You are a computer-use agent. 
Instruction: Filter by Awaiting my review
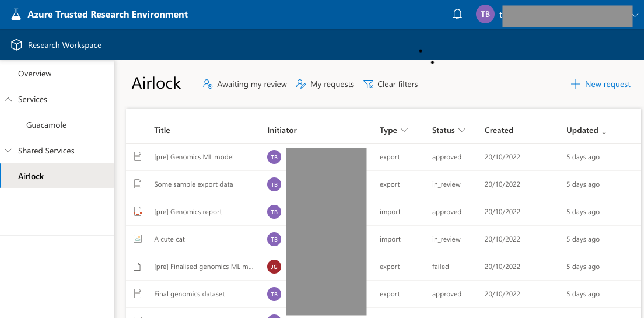[245, 84]
